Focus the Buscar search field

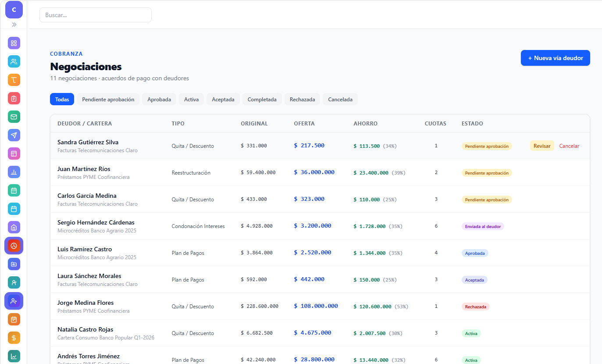[x=96, y=15]
